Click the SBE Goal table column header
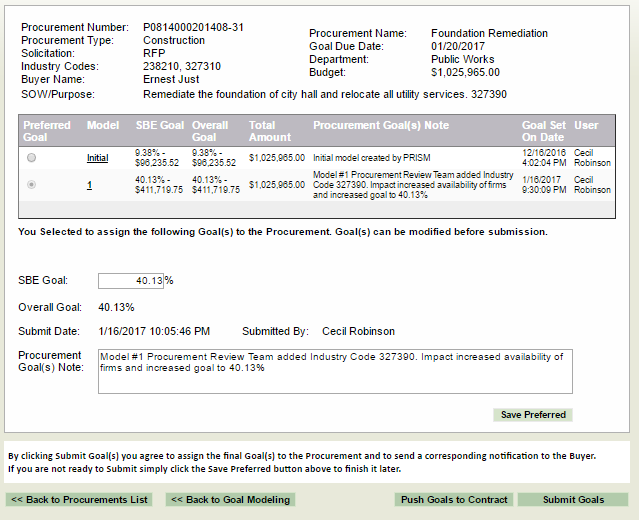This screenshot has width=639, height=520. (159, 126)
